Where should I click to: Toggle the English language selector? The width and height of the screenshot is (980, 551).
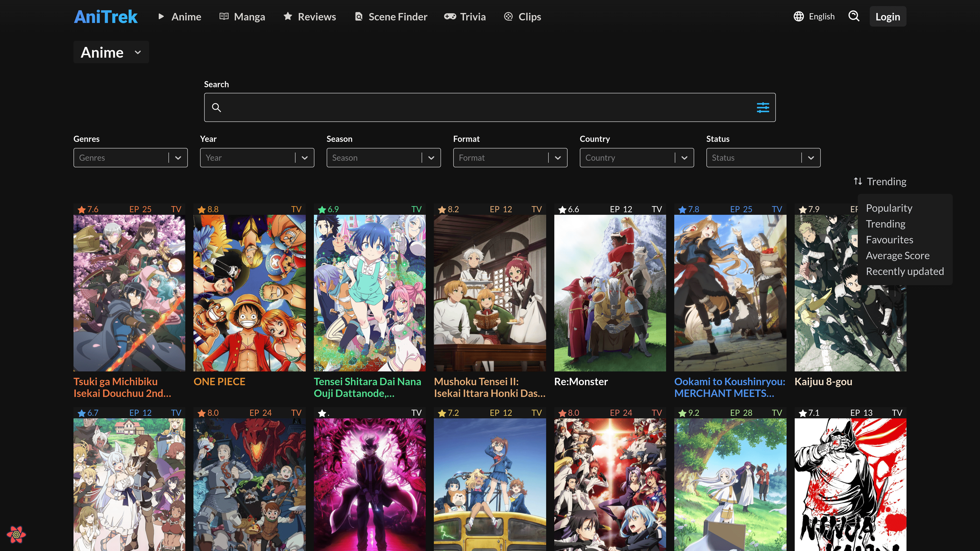814,16
